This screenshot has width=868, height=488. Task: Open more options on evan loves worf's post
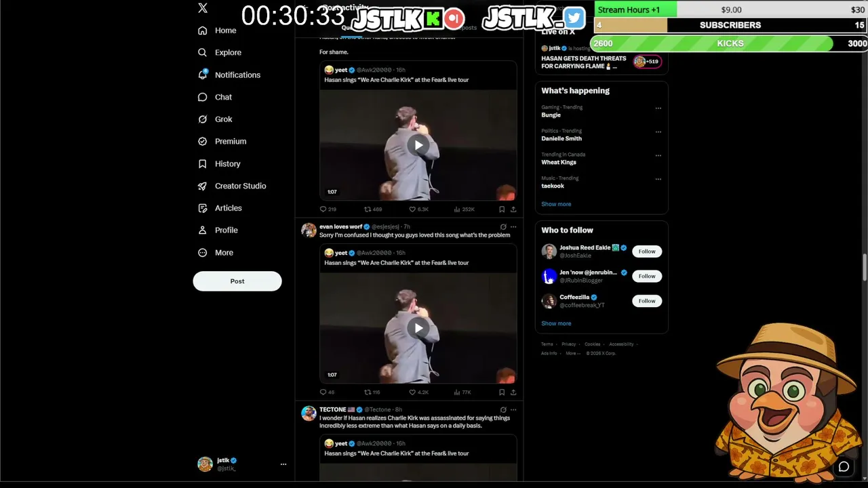513,227
